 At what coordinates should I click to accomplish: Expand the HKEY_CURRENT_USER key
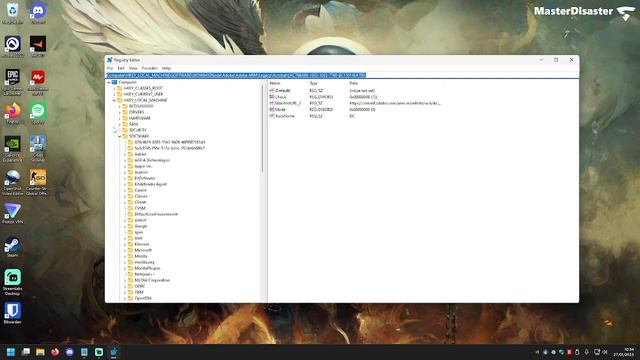[x=114, y=94]
